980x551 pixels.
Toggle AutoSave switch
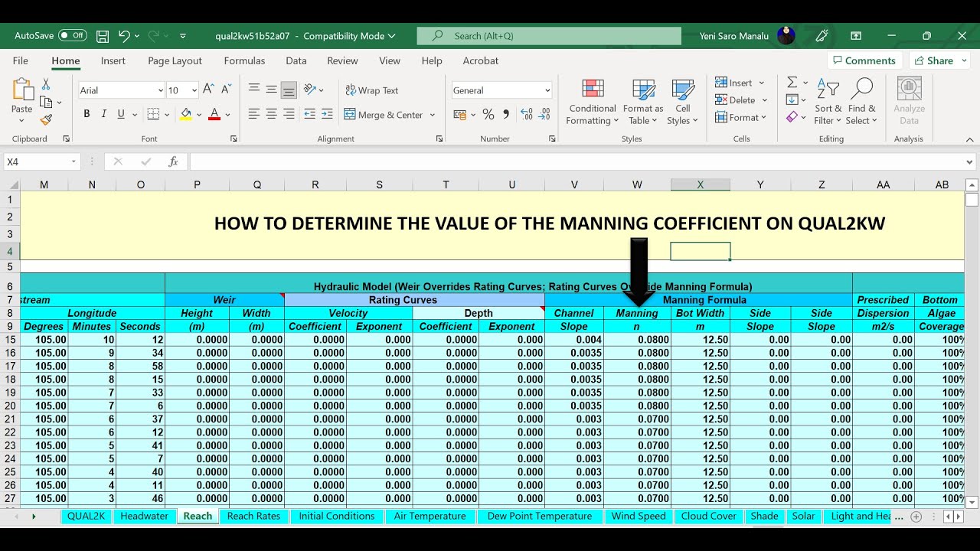73,36
